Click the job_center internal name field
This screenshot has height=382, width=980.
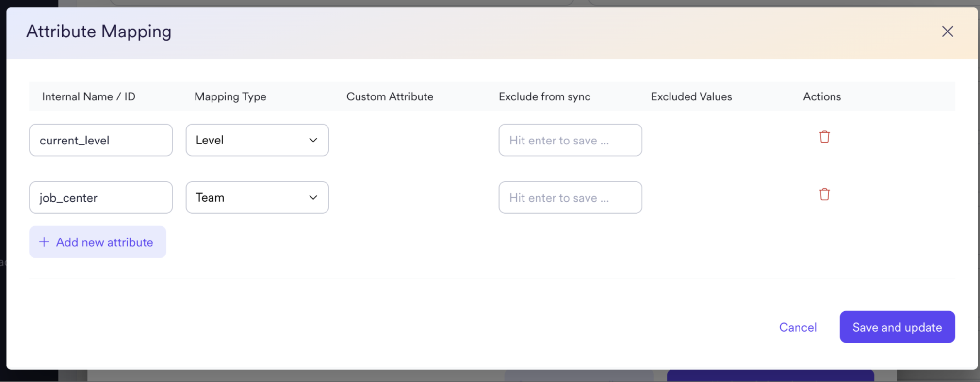(101, 197)
